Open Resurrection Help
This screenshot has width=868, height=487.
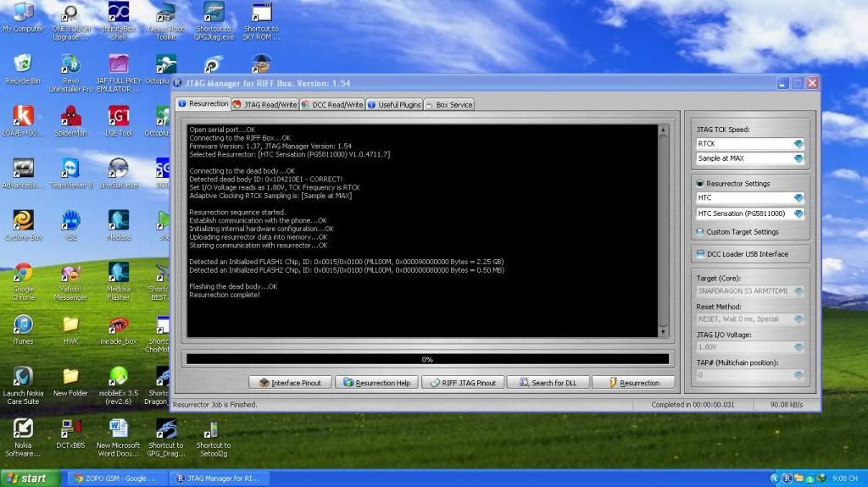[376, 383]
